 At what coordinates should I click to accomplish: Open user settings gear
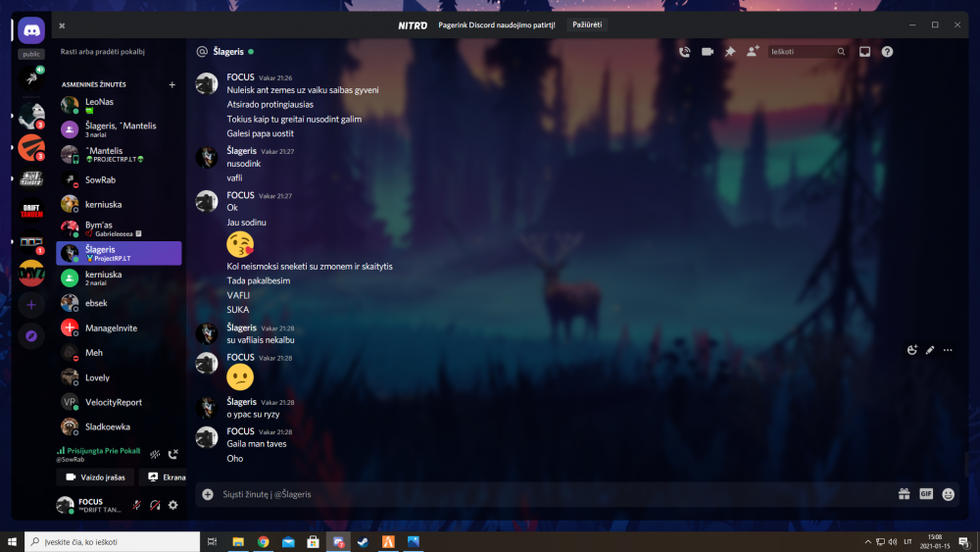(172, 505)
